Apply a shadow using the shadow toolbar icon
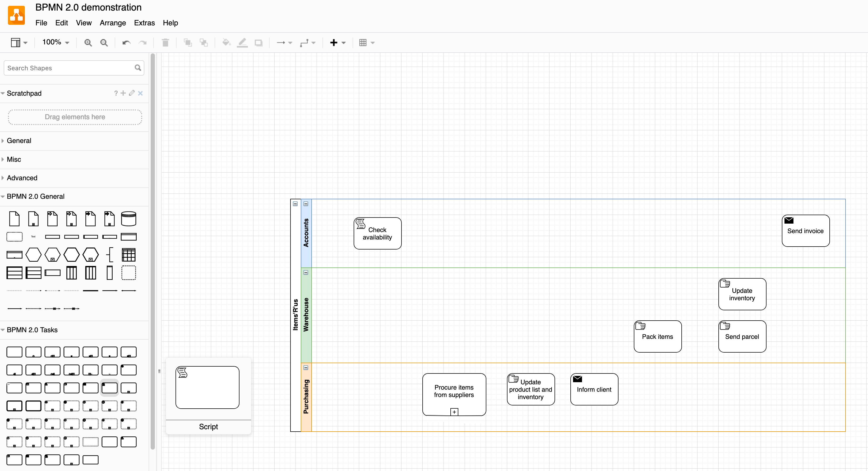 (x=258, y=43)
